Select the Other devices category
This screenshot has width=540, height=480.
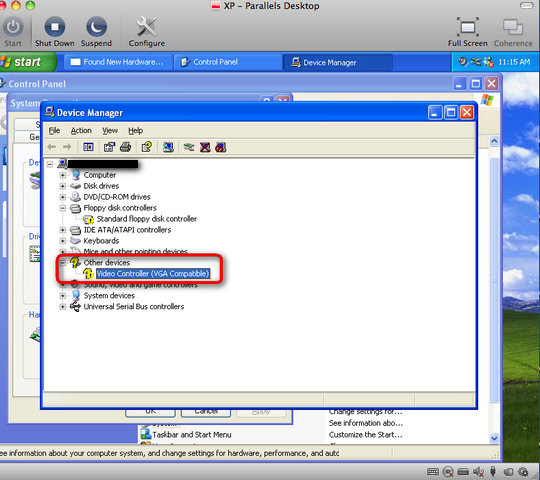[107, 263]
